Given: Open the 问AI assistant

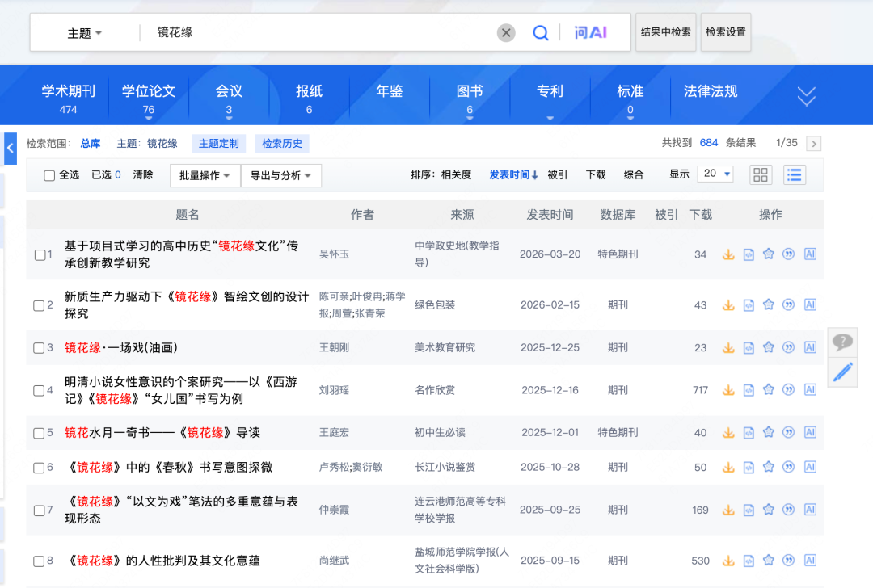Looking at the screenshot, I should point(590,33).
